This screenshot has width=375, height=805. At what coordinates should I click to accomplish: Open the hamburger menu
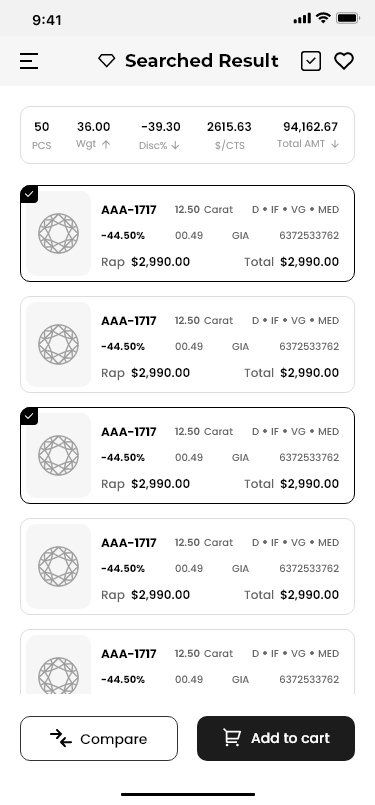tap(29, 61)
